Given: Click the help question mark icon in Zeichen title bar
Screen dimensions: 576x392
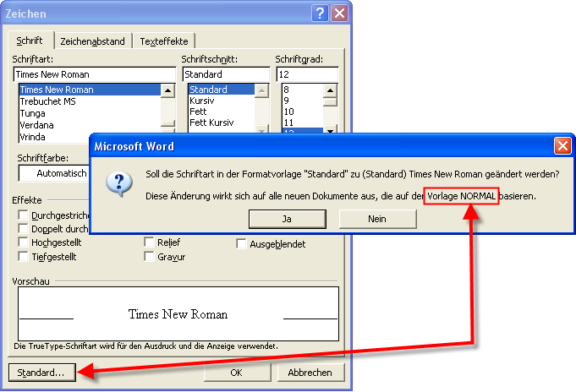Looking at the screenshot, I should point(320,14).
